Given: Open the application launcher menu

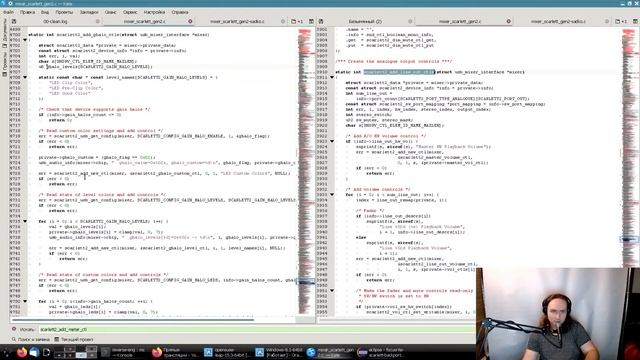Looking at the screenshot, I should click(7, 352).
